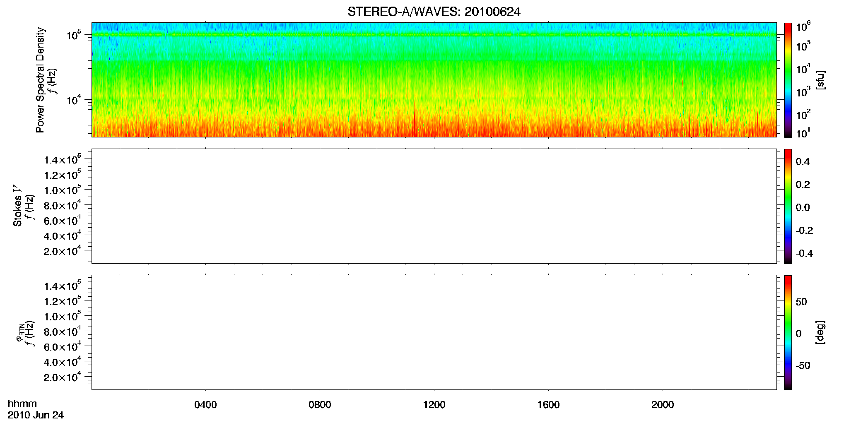Click the "1600" time tick label
The image size is (868, 447).
pos(548,405)
